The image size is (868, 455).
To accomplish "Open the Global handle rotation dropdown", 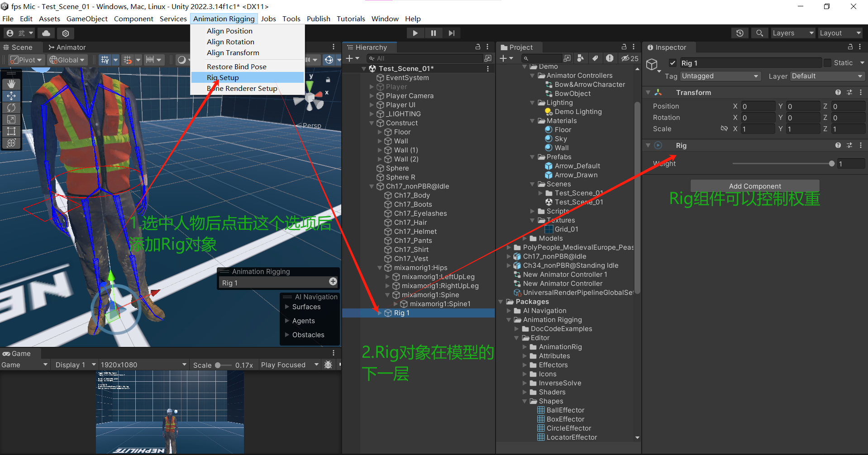I will point(67,60).
